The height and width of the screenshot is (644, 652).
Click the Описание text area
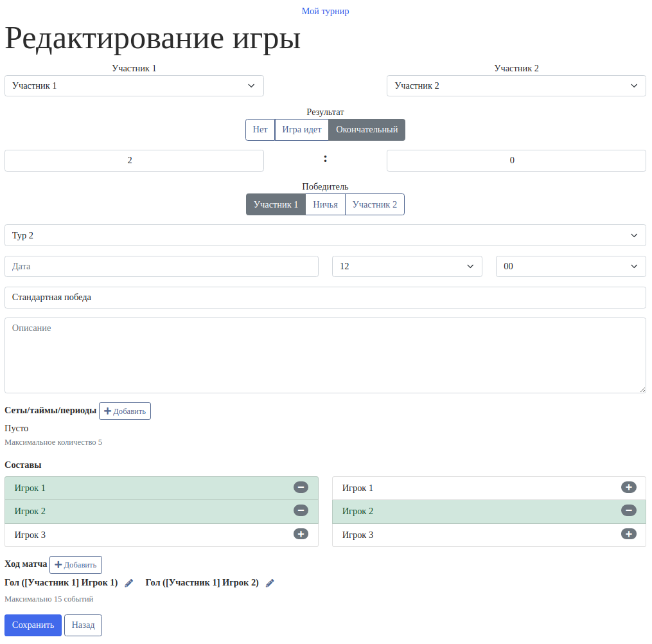tap(325, 355)
